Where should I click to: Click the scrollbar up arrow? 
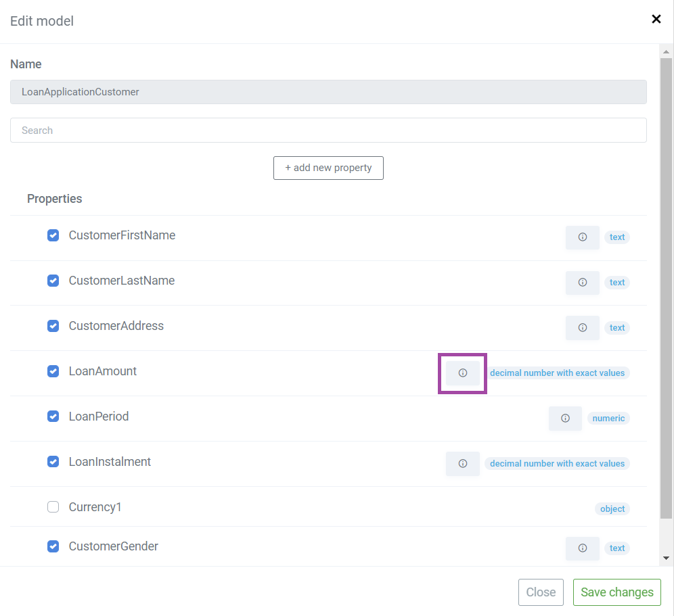coord(666,51)
